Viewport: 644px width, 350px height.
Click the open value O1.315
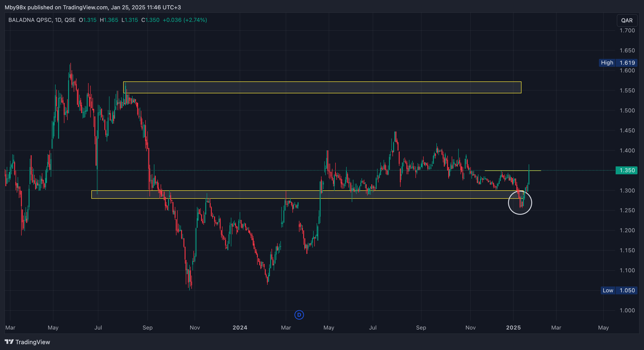[88, 20]
